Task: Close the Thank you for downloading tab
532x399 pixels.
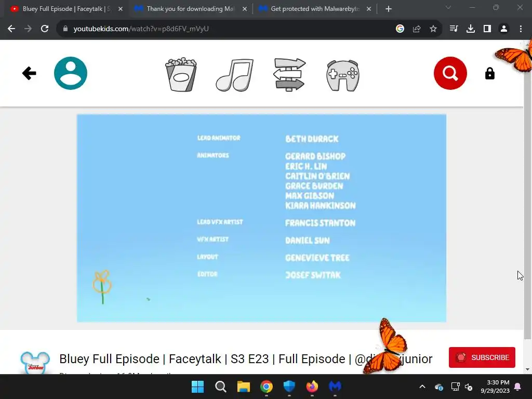Action: [245, 9]
